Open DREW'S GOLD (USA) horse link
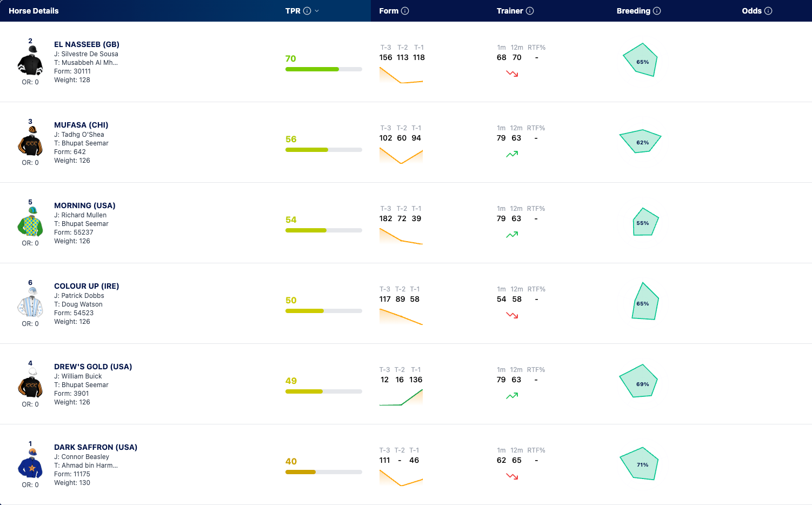812x505 pixels. click(x=93, y=367)
